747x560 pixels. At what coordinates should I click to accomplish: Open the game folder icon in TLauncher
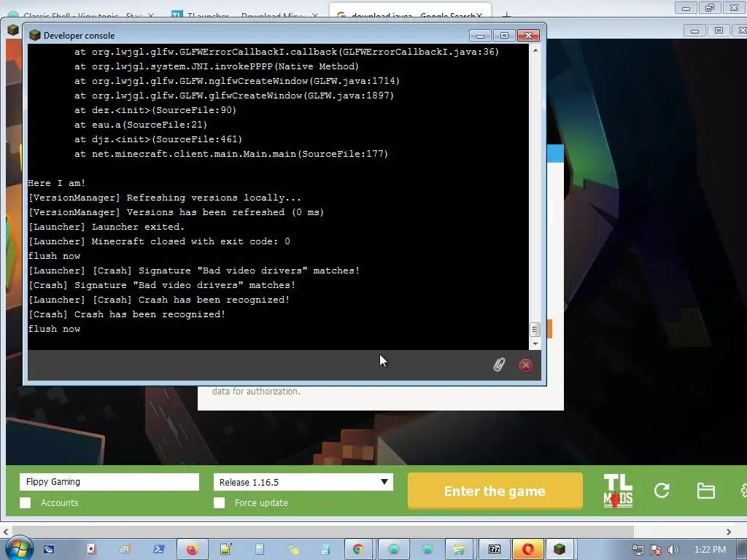(x=705, y=491)
